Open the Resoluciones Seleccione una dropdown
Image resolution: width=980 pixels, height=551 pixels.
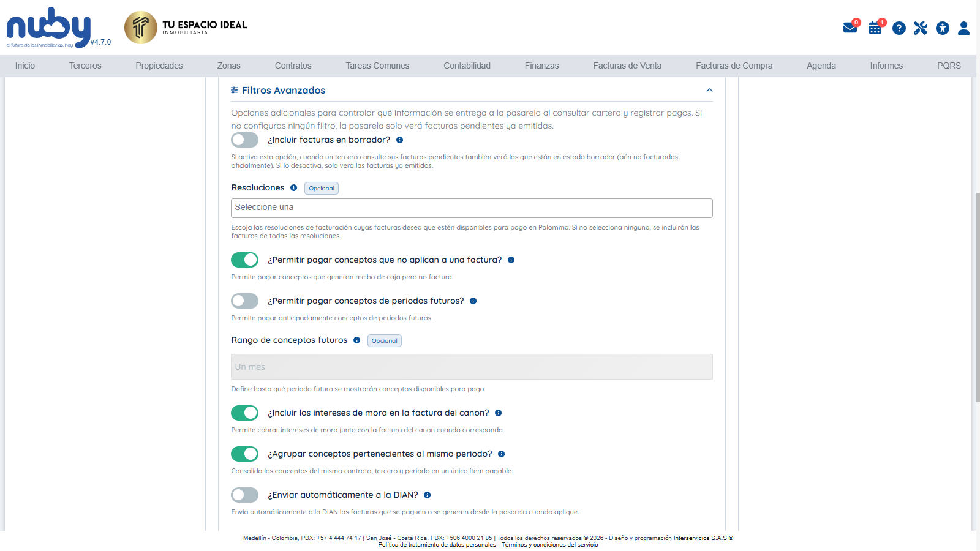pos(472,208)
